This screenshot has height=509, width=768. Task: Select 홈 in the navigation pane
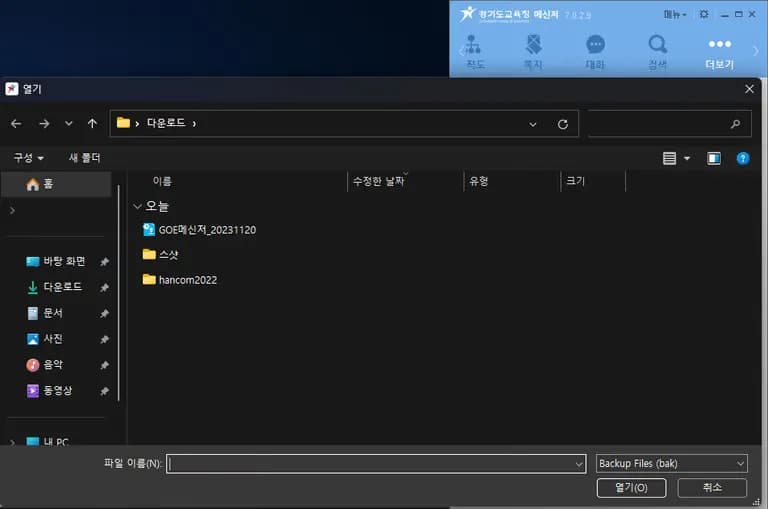[56, 184]
